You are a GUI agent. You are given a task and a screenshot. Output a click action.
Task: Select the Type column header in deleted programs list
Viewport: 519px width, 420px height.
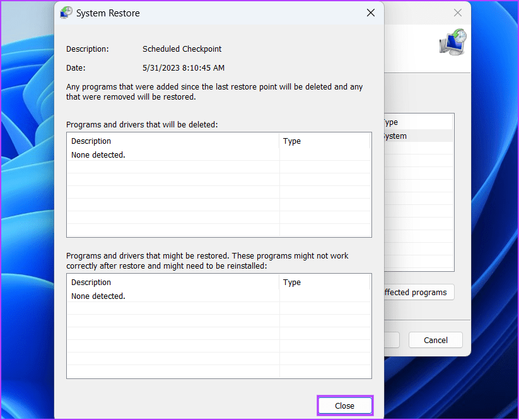pyautogui.click(x=292, y=141)
